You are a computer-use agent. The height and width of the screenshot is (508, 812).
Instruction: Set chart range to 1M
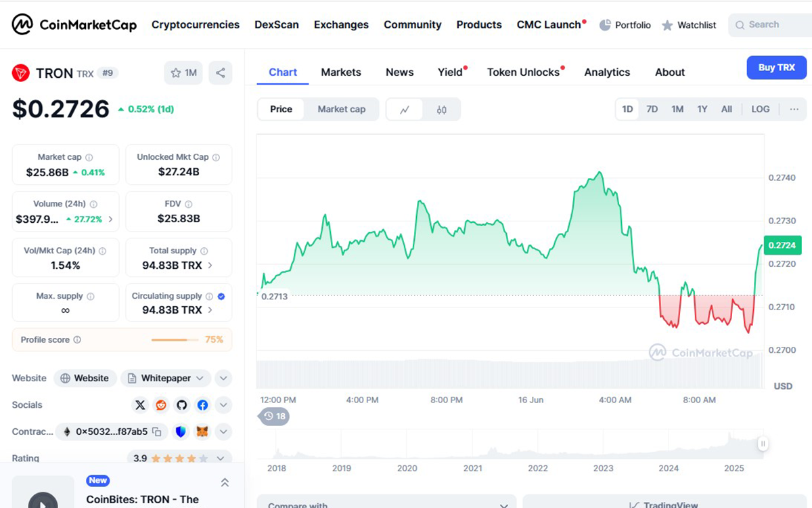tap(677, 109)
